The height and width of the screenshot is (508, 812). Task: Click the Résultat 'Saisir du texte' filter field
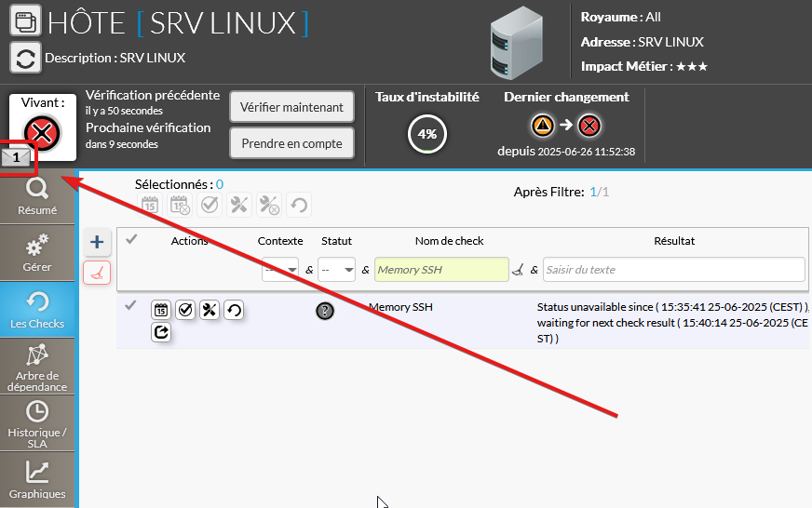click(x=673, y=270)
